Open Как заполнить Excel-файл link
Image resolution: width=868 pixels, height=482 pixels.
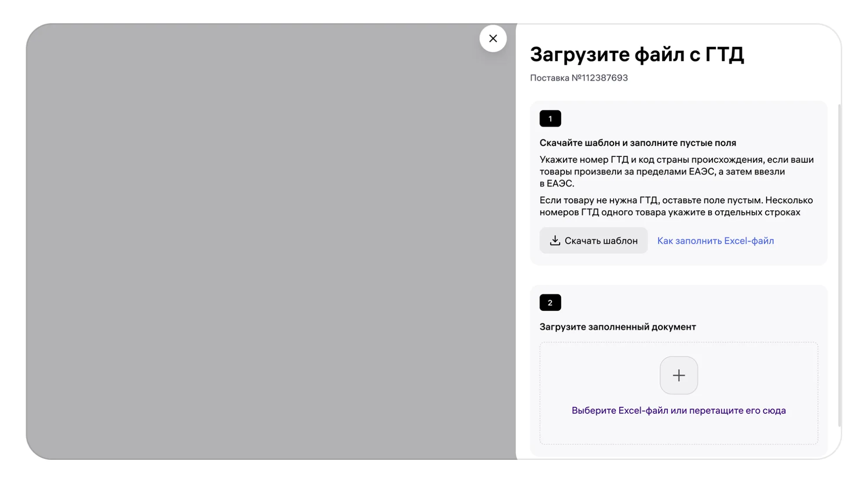tap(715, 241)
